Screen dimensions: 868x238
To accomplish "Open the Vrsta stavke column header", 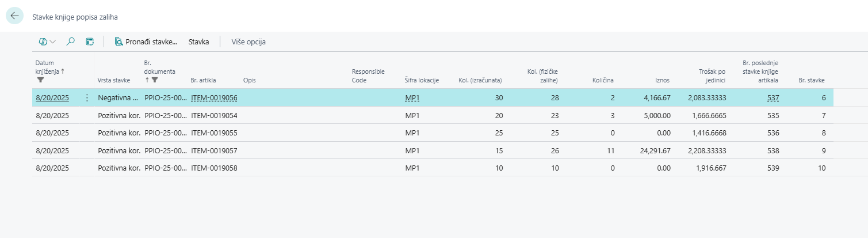I will coord(114,80).
